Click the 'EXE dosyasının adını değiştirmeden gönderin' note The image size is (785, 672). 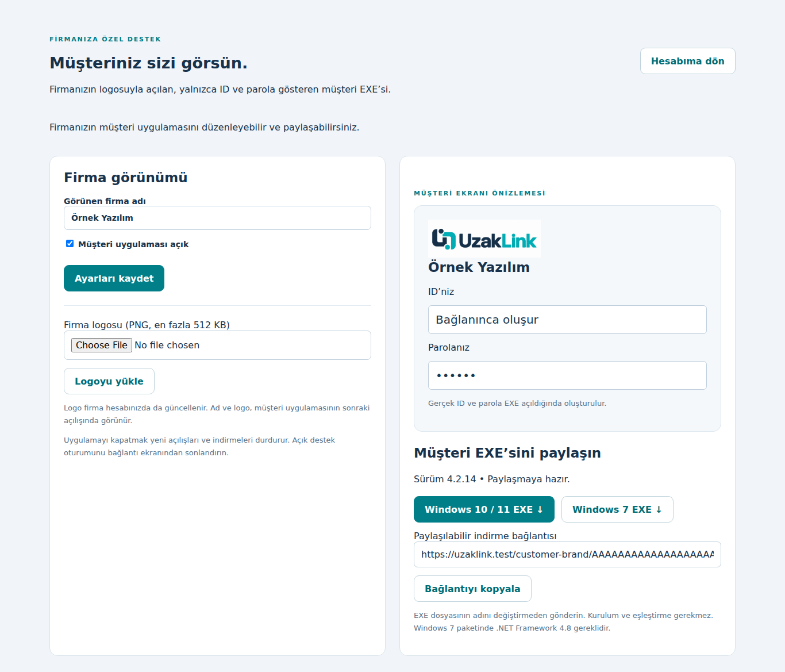(563, 621)
